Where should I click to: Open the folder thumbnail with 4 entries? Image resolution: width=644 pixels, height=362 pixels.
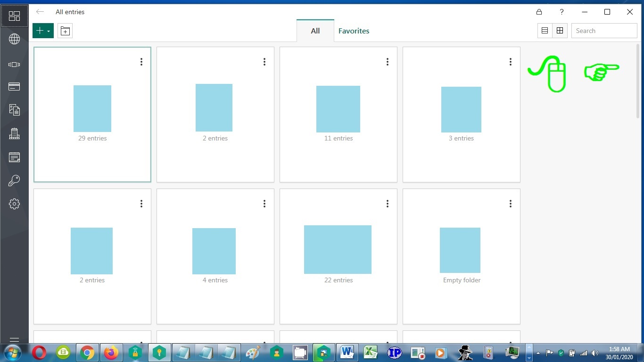pos(214,251)
